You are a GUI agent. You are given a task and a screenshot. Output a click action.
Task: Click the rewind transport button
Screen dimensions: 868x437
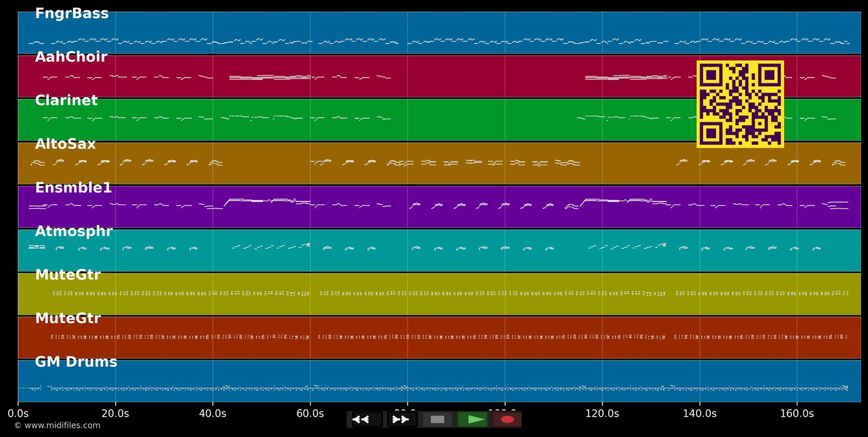[367, 420]
